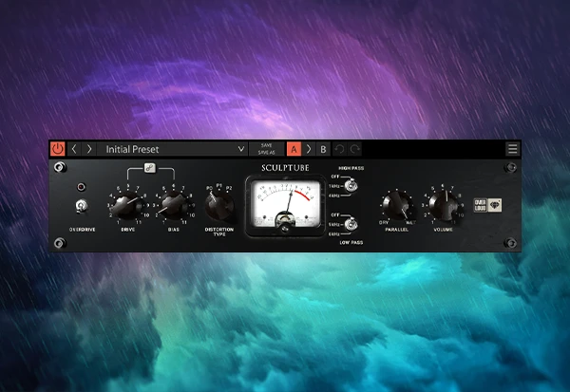
Task: Click the high pass 4kHz label
Action: [333, 196]
